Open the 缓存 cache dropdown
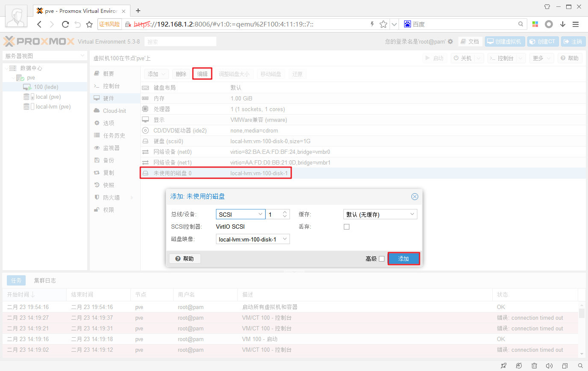The width and height of the screenshot is (588, 371). [x=412, y=214]
